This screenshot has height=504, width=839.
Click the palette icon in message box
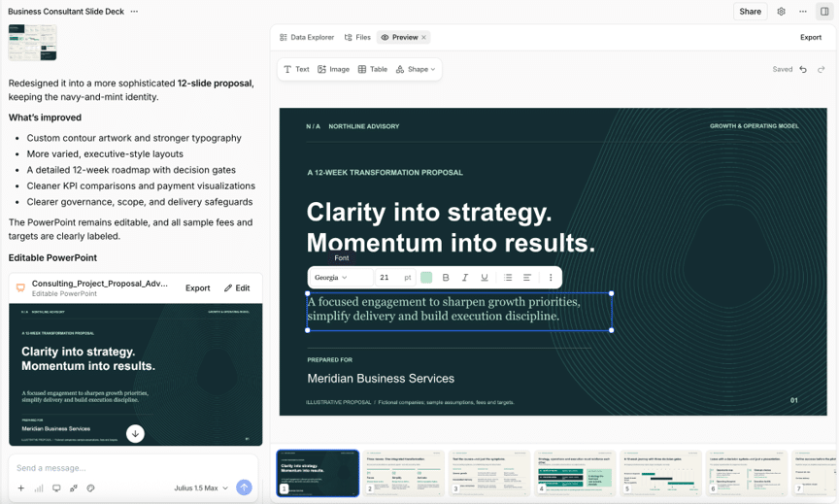coord(91,487)
